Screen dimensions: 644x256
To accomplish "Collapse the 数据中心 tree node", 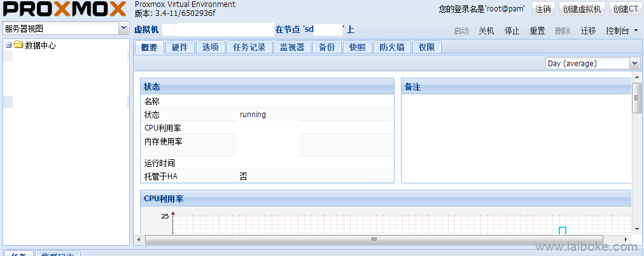I will [x=9, y=45].
